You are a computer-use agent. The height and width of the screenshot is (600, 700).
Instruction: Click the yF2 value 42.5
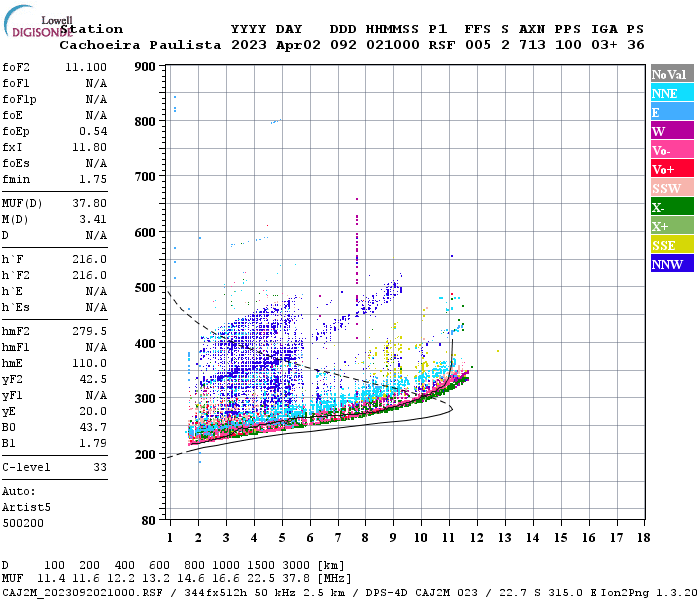(93, 379)
